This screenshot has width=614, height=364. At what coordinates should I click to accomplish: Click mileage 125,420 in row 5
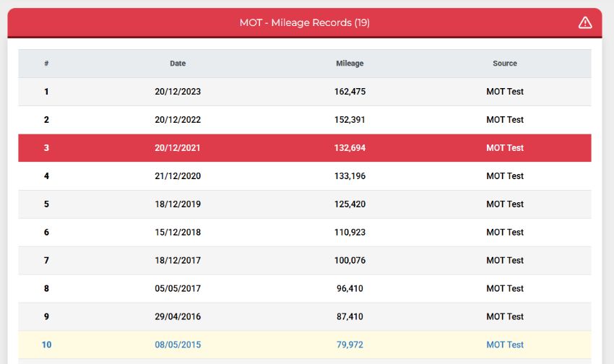[350, 204]
